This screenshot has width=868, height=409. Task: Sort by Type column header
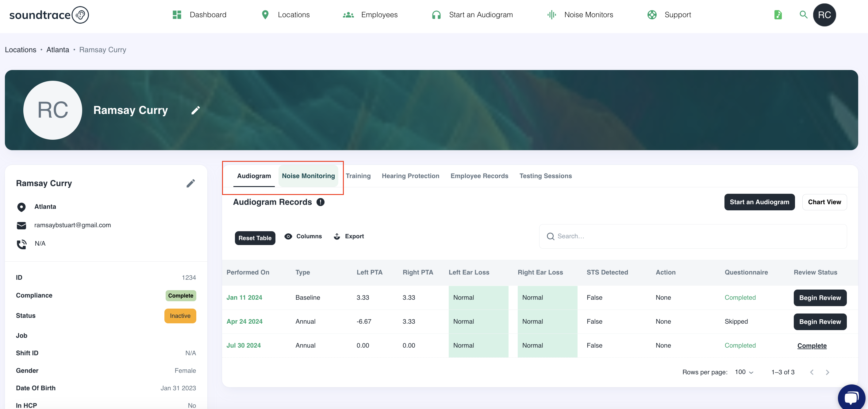[x=303, y=272]
